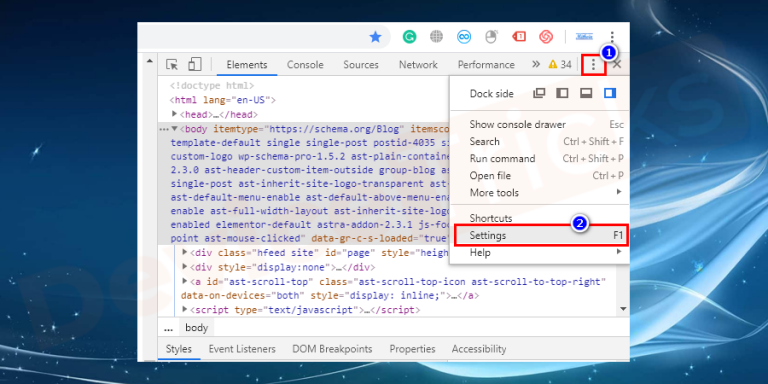Viewport: 768px width, 384px height.
Task: Open the DevTools customize three-dot menu
Action: tap(594, 65)
